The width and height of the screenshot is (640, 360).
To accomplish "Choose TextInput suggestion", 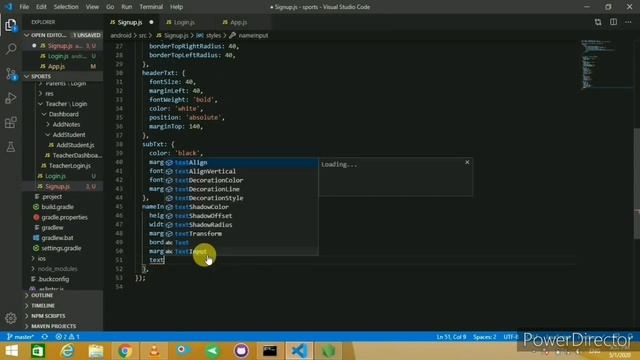I will coord(241,251).
